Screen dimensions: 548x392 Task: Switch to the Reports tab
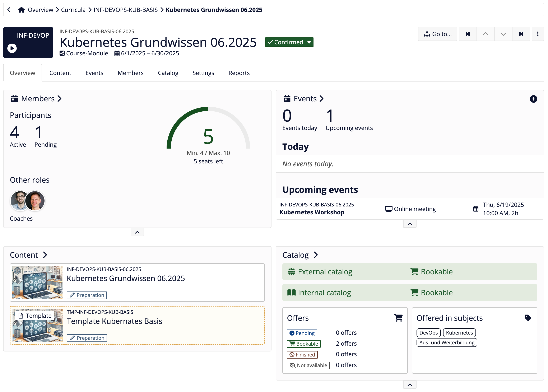coord(239,73)
